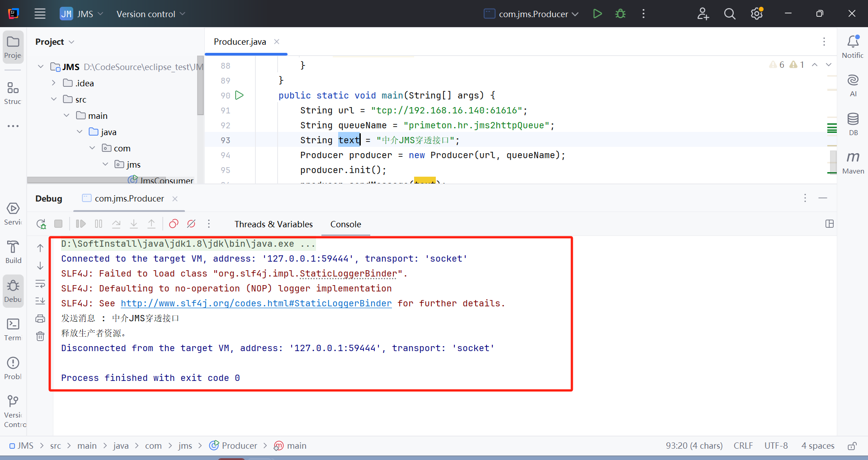Viewport: 868px width, 460px height.
Task: Clear console output with trash icon
Action: (40, 336)
